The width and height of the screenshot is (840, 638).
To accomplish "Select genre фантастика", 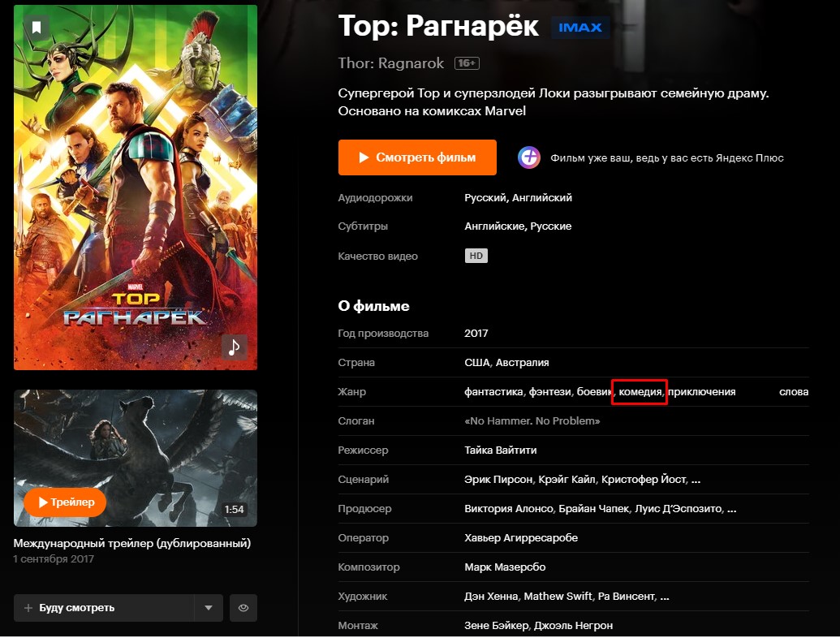I will (493, 391).
